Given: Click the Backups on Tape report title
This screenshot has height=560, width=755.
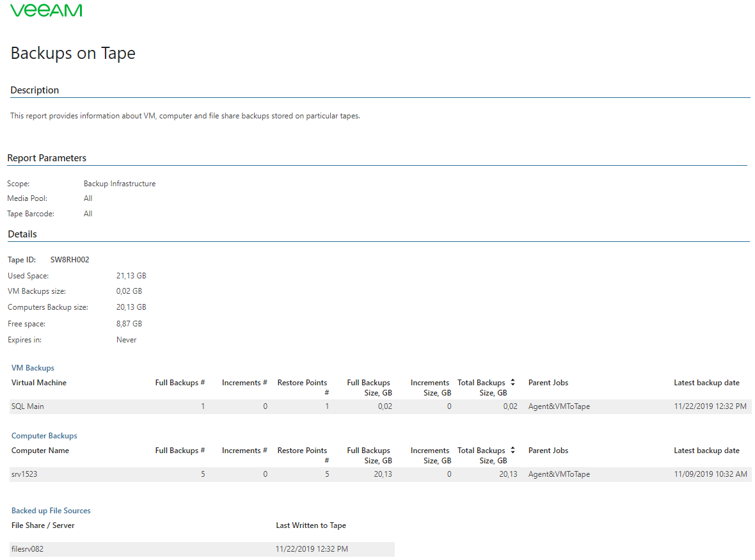Looking at the screenshot, I should pyautogui.click(x=73, y=53).
